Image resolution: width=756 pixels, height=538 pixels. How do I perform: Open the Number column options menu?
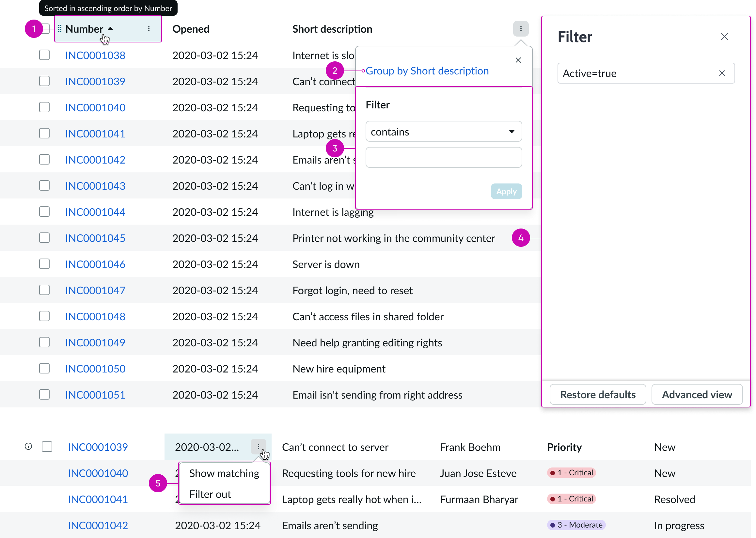[149, 29]
